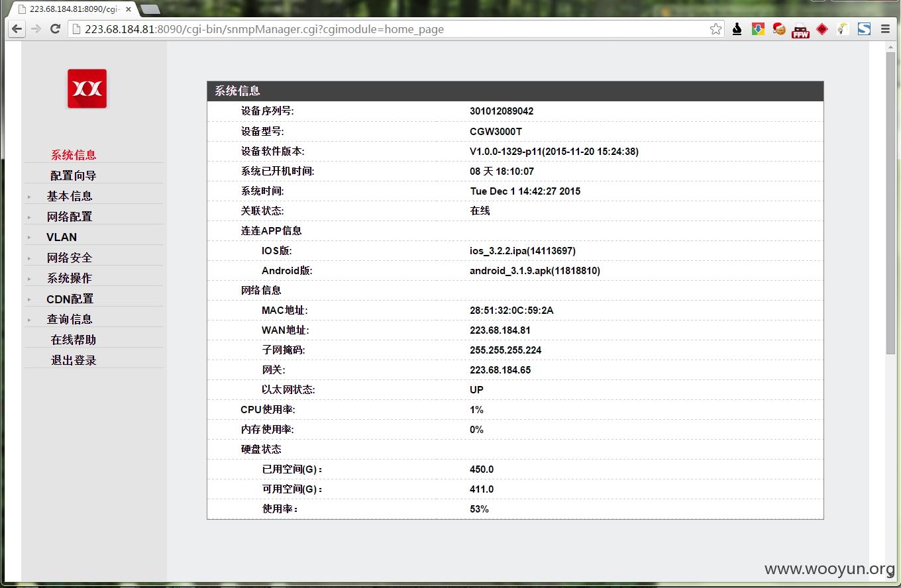901x588 pixels.
Task: Click the system time Tue Dec 1 14:42:27 2015
Action: point(525,191)
